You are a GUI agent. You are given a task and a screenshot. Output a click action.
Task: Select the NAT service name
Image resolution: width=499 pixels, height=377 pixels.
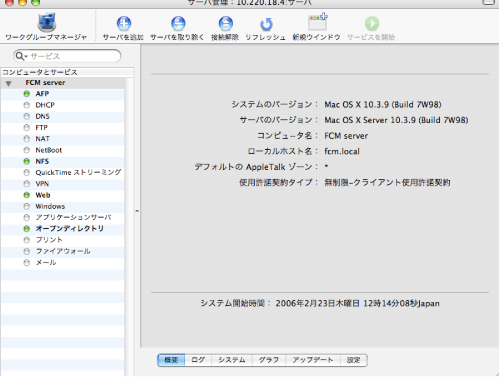[x=43, y=139]
